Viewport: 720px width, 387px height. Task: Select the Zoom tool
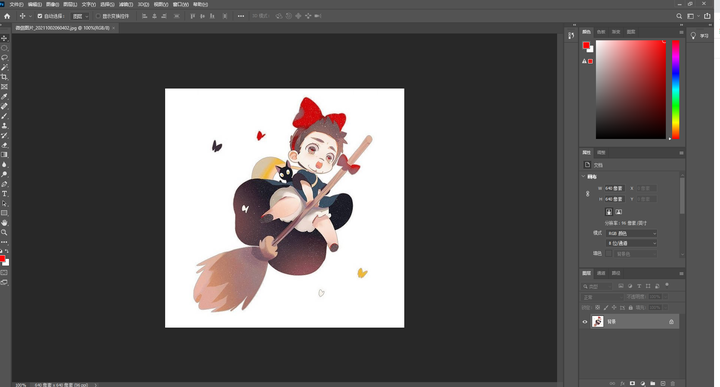tap(4, 232)
